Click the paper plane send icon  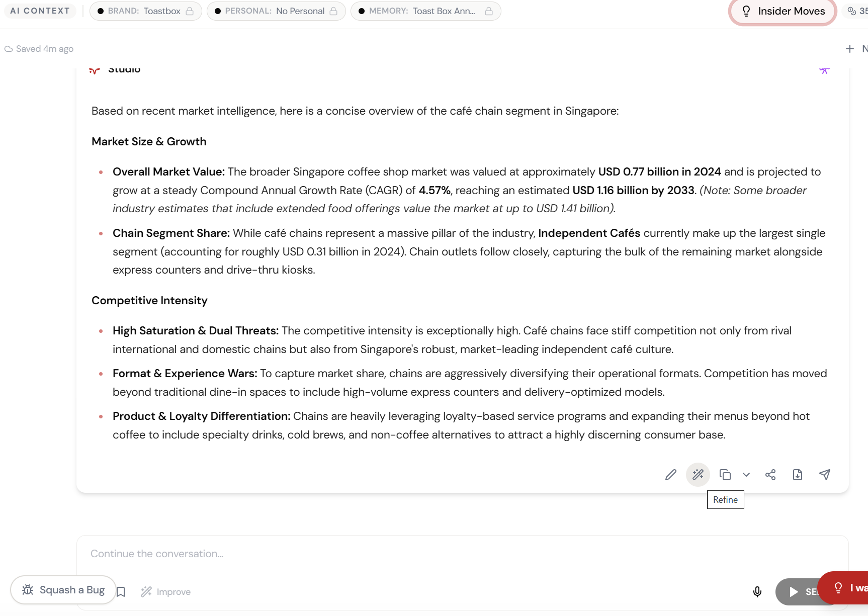point(824,475)
